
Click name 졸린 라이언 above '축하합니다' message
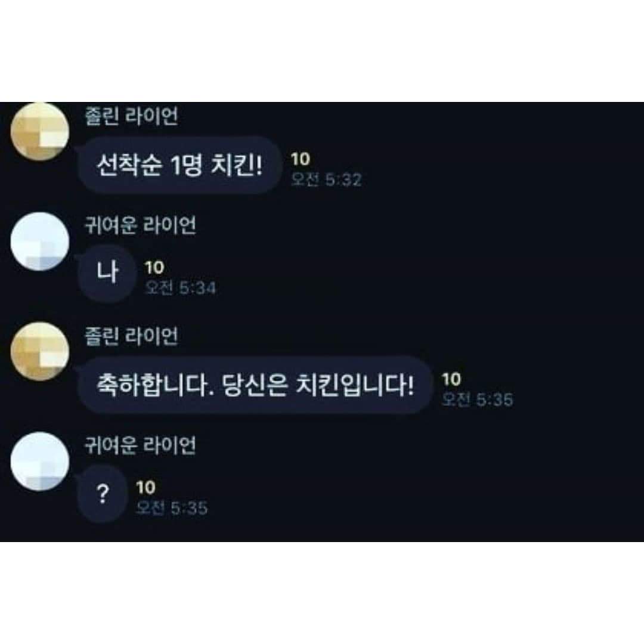tap(131, 336)
